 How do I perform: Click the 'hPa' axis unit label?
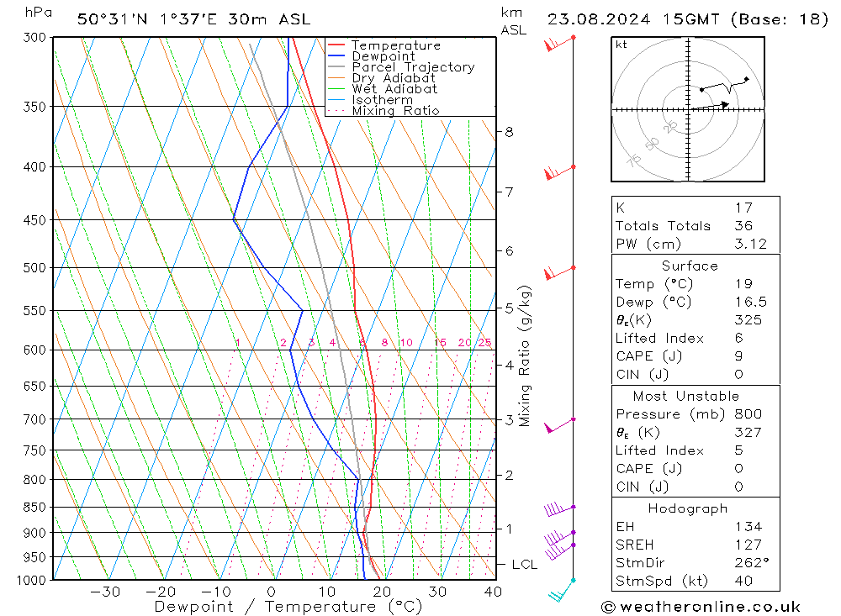(x=39, y=13)
